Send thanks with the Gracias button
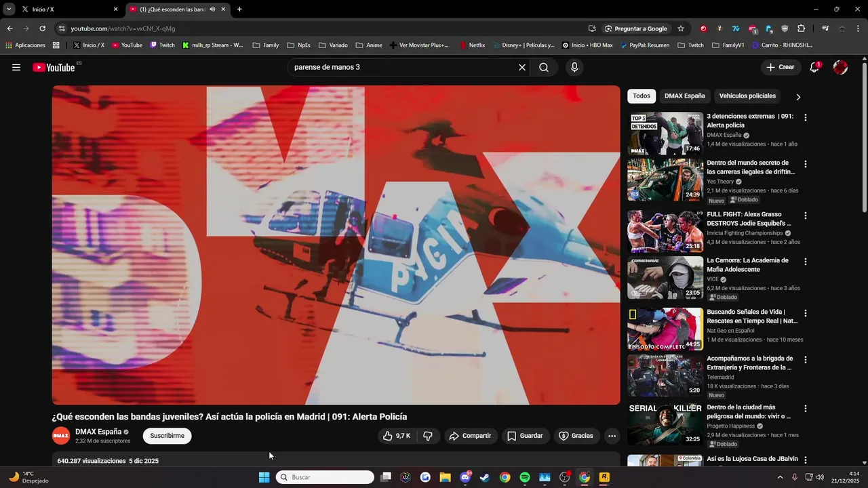The height and width of the screenshot is (488, 868). (576, 436)
